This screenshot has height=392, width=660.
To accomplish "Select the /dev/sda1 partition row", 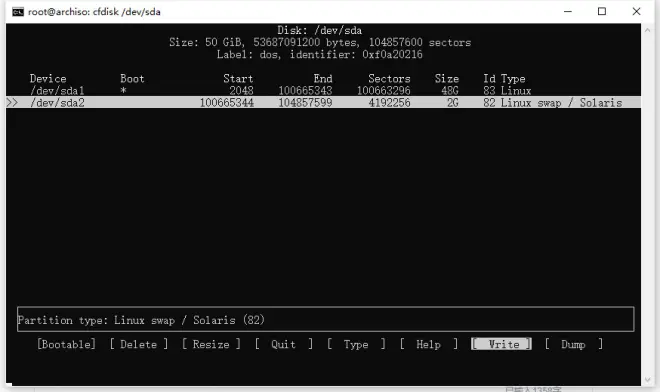I will point(323,91).
